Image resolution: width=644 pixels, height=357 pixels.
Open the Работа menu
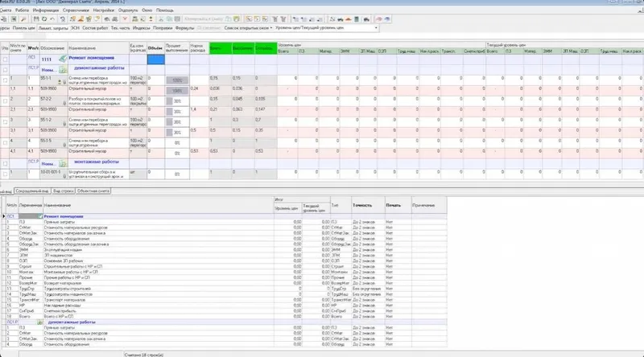coord(22,10)
